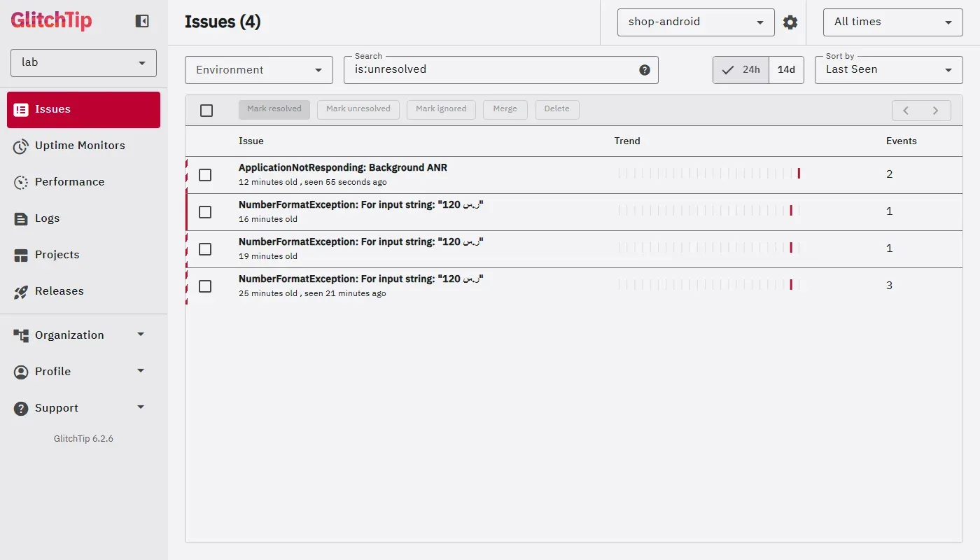
Task: Open Uptime Monitors in the sidebar
Action: point(84,146)
